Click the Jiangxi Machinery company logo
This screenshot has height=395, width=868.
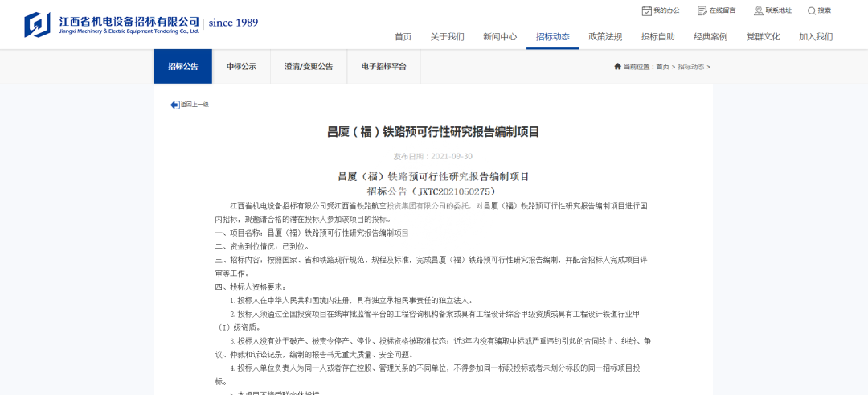pyautogui.click(x=37, y=24)
